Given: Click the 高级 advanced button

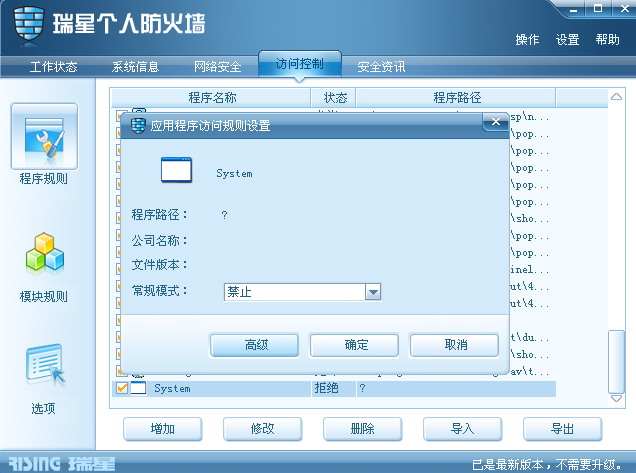Looking at the screenshot, I should (x=255, y=345).
